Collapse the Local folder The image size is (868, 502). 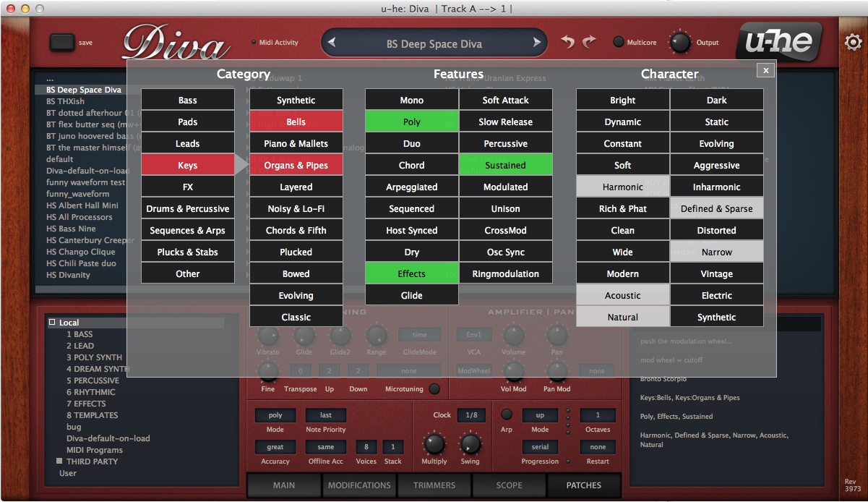pyautogui.click(x=52, y=323)
